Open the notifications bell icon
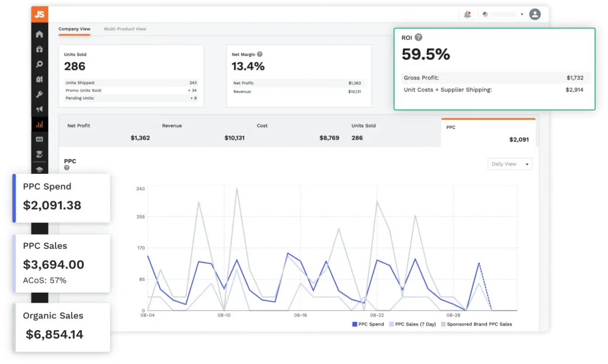 click(467, 14)
